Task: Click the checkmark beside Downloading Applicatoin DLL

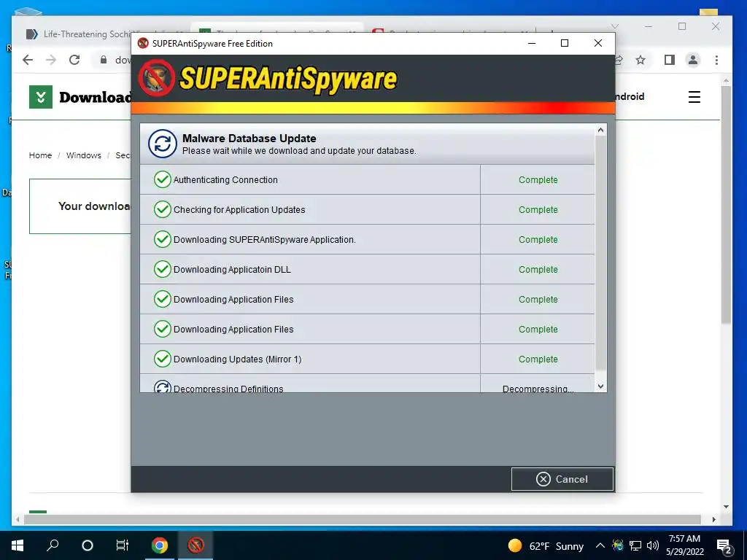Action: (163, 270)
